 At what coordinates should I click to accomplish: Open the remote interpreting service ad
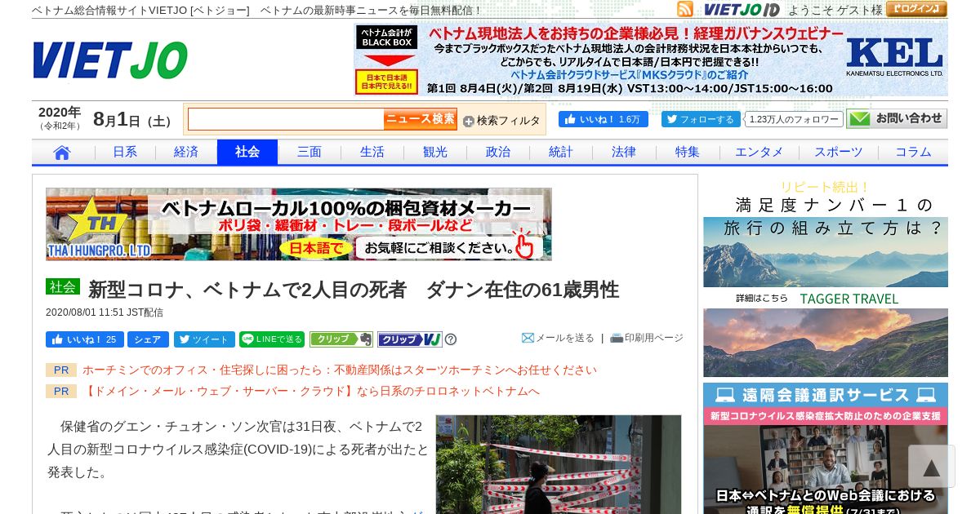[x=826, y=448]
